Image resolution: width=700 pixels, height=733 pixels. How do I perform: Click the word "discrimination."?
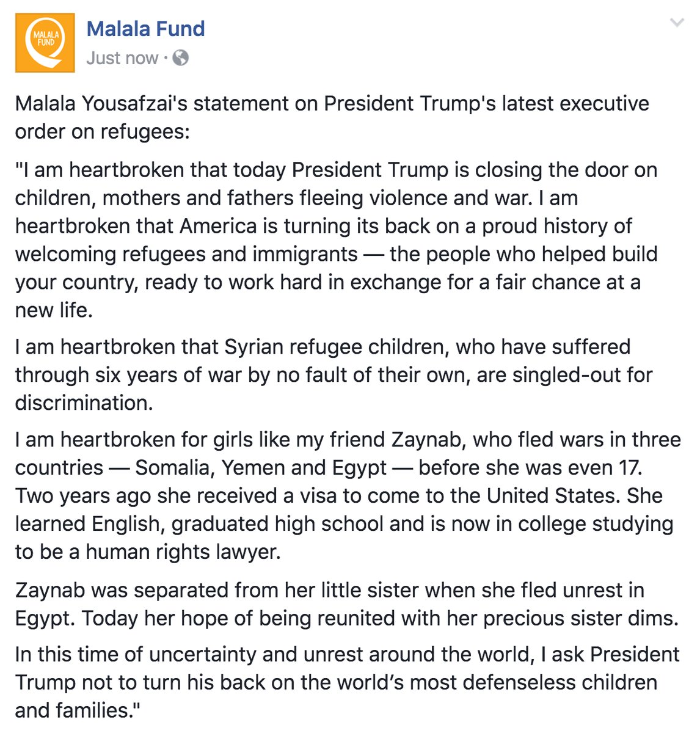84,403
